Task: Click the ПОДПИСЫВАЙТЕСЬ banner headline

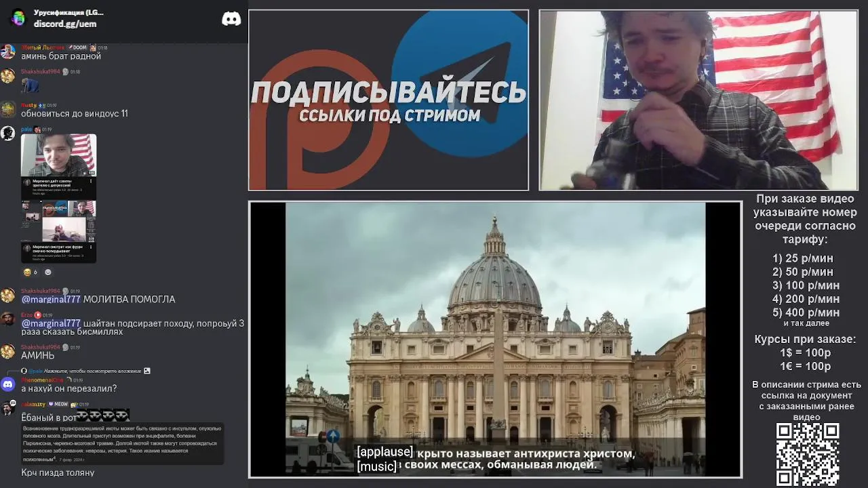Action: (x=389, y=92)
